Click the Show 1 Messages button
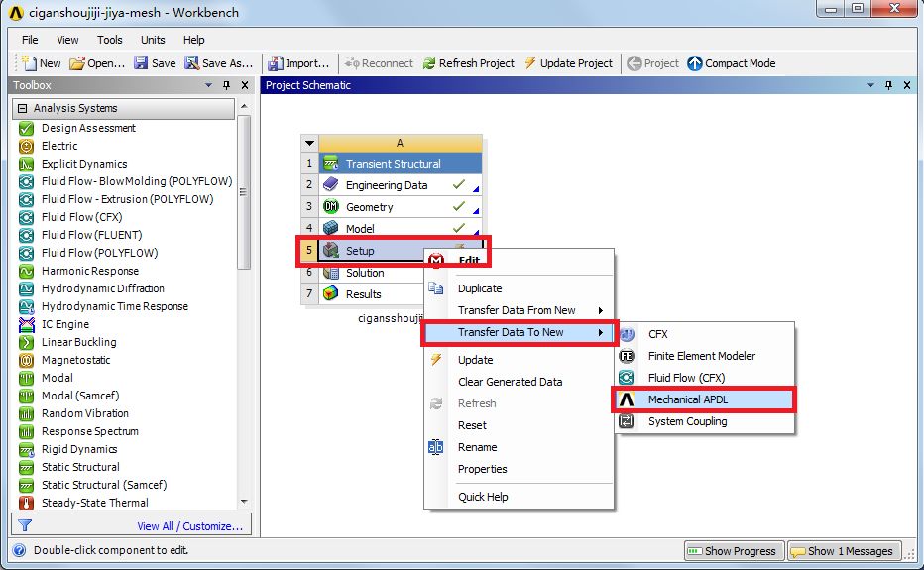Viewport: 924px width, 570px height. 844,551
